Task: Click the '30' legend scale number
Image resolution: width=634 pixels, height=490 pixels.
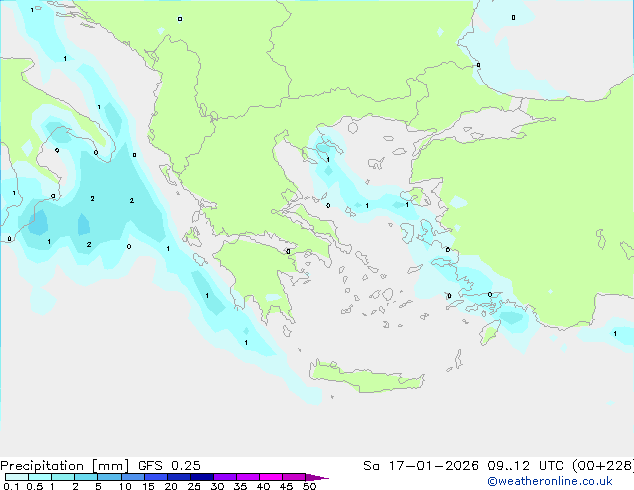Action: click(x=217, y=486)
